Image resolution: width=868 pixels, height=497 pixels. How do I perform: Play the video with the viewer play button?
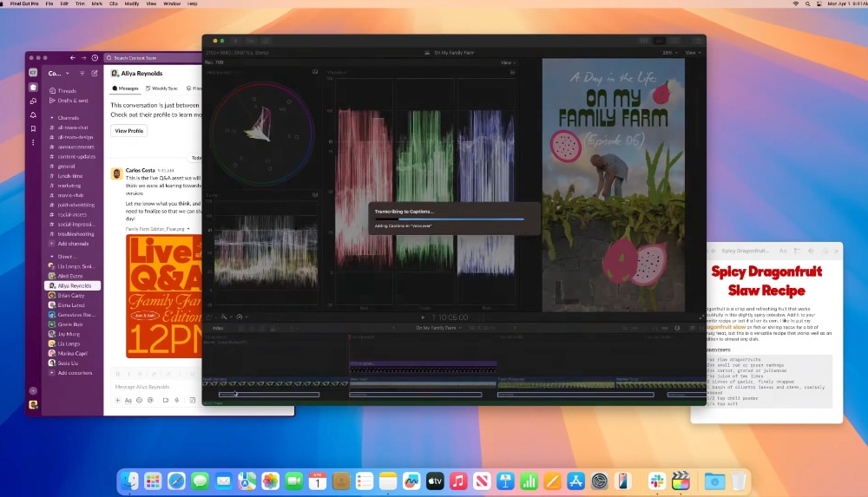[423, 317]
